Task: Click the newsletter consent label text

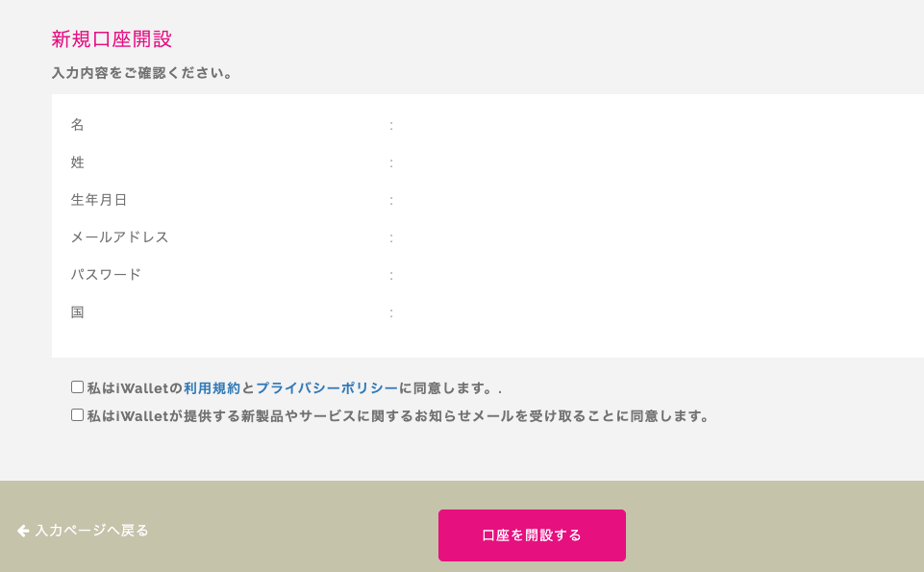Action: (x=398, y=416)
